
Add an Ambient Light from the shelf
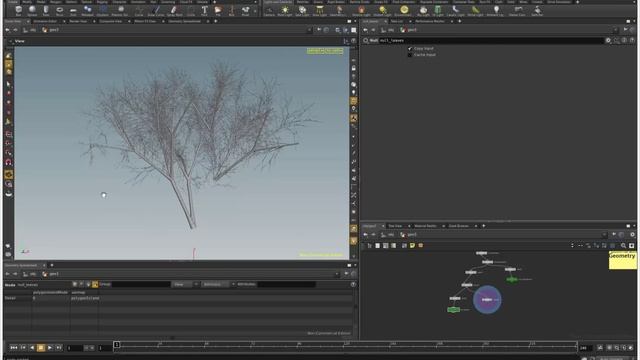496,11
